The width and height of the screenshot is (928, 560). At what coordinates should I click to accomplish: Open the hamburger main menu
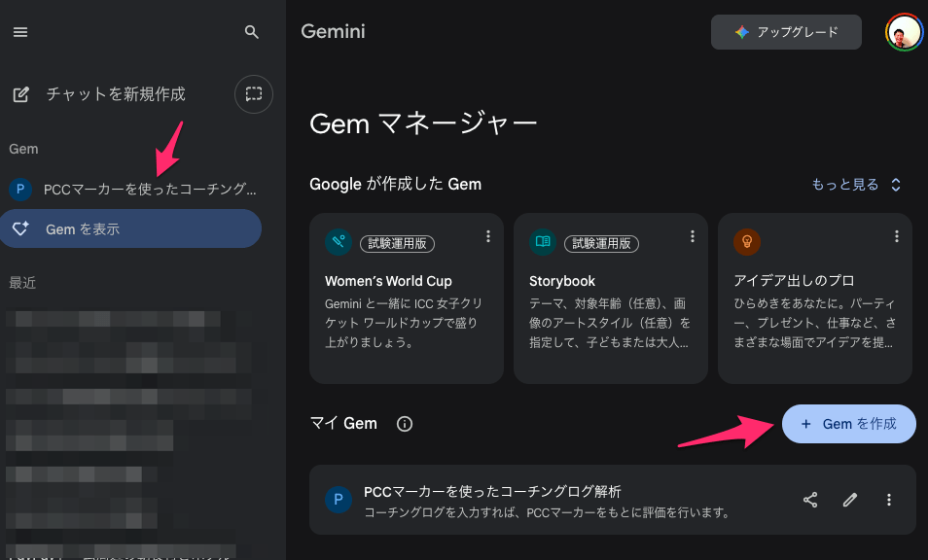point(20,32)
